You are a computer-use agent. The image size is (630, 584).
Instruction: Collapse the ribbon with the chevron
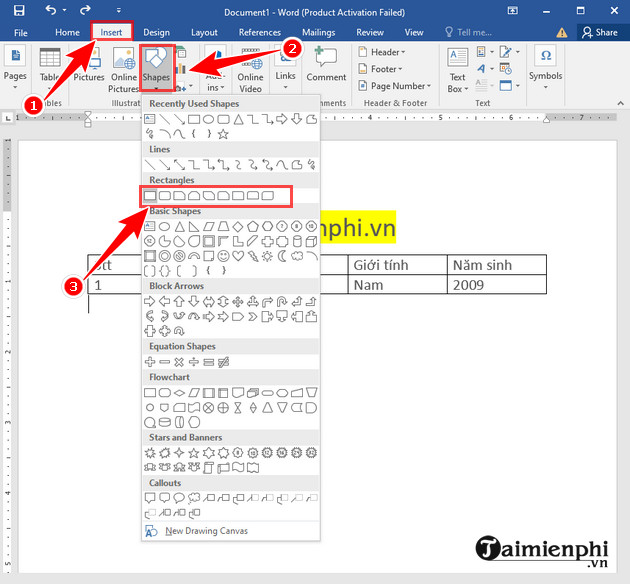(621, 103)
